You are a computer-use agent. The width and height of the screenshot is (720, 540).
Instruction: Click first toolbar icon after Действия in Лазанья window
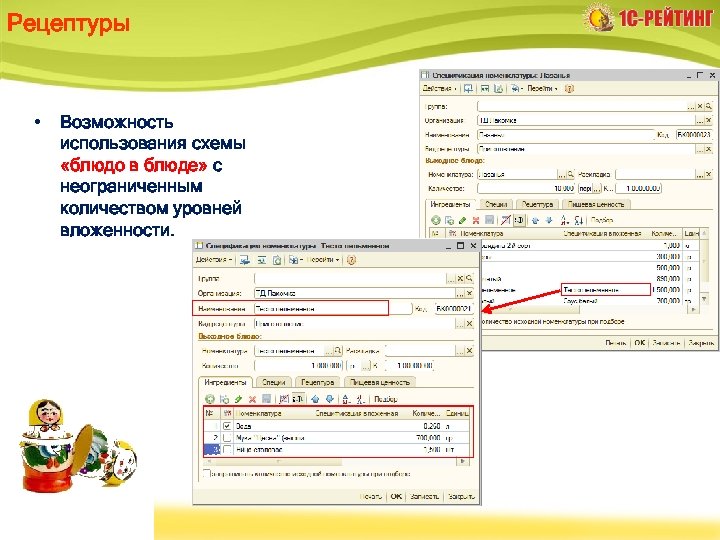[x=468, y=89]
